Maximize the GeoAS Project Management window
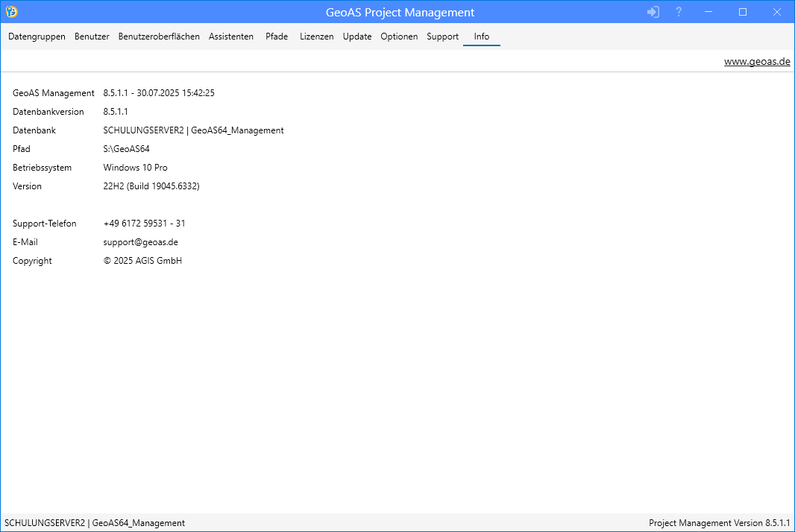The height and width of the screenshot is (532, 795). (743, 12)
